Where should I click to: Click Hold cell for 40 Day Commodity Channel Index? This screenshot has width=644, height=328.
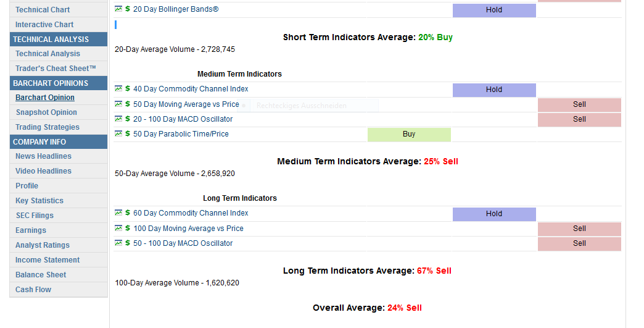click(494, 90)
